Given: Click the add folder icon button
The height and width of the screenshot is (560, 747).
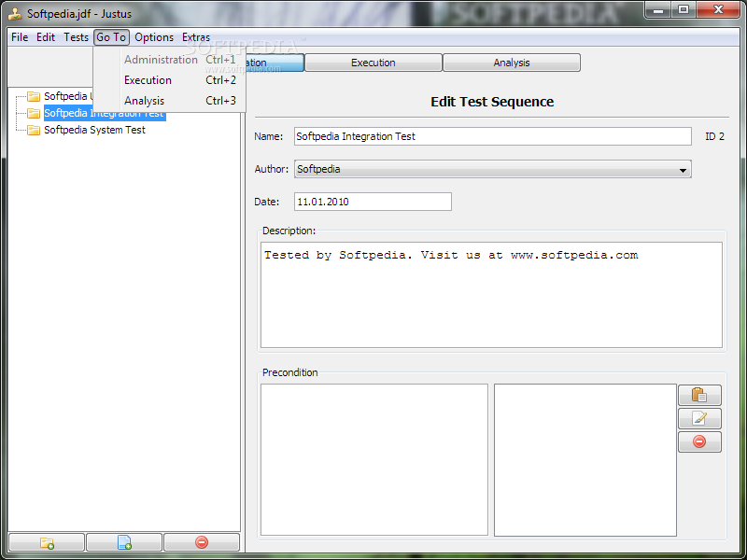Looking at the screenshot, I should (47, 542).
